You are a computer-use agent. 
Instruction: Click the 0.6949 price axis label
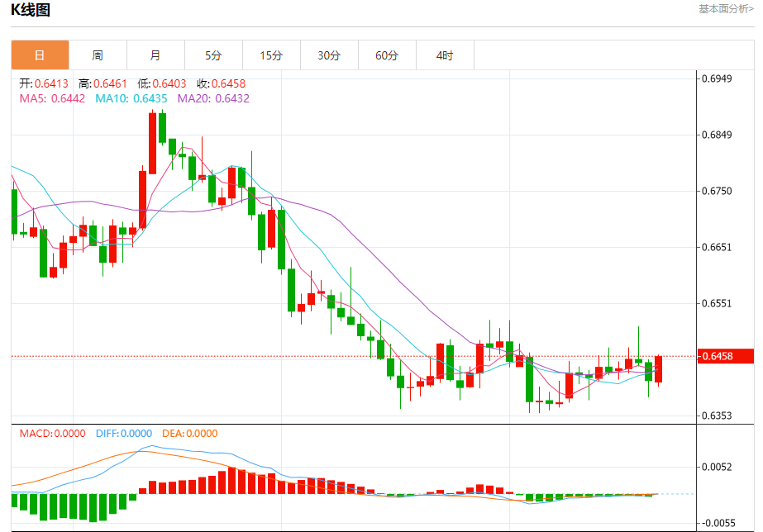click(716, 78)
